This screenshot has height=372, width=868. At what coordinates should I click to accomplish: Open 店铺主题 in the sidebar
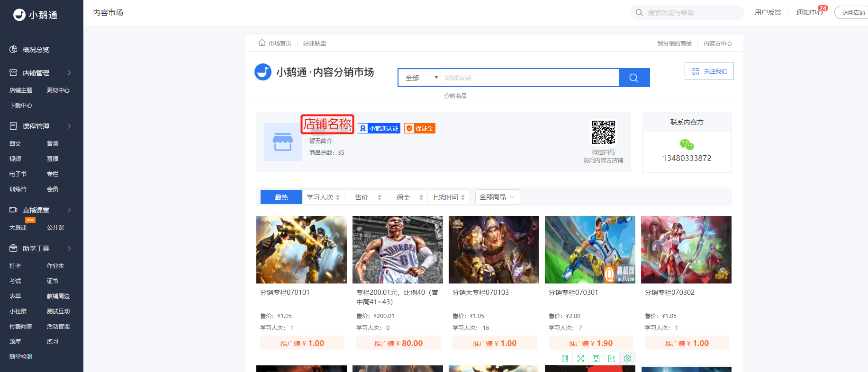21,90
